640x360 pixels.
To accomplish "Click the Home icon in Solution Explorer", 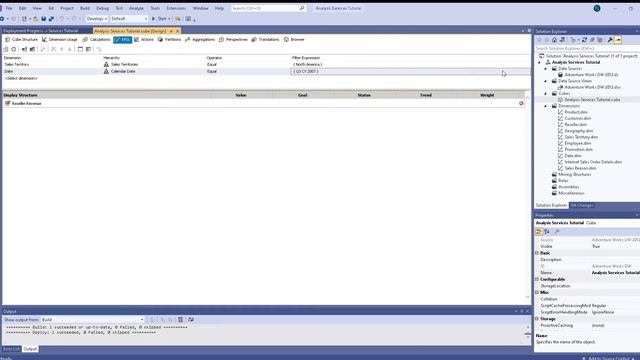I will pyautogui.click(x=554, y=40).
